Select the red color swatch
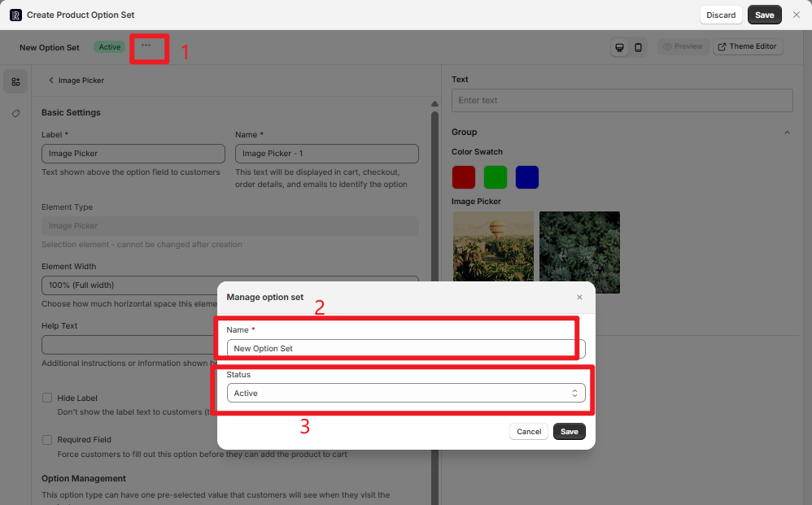This screenshot has height=505, width=812. (x=464, y=176)
